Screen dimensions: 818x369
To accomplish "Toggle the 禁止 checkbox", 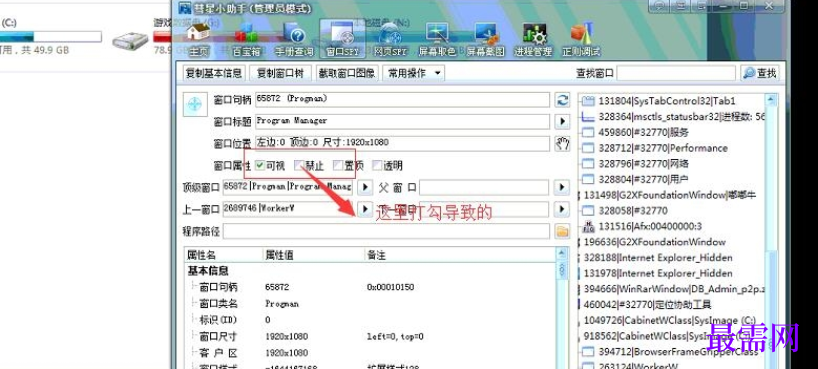I will [x=299, y=165].
